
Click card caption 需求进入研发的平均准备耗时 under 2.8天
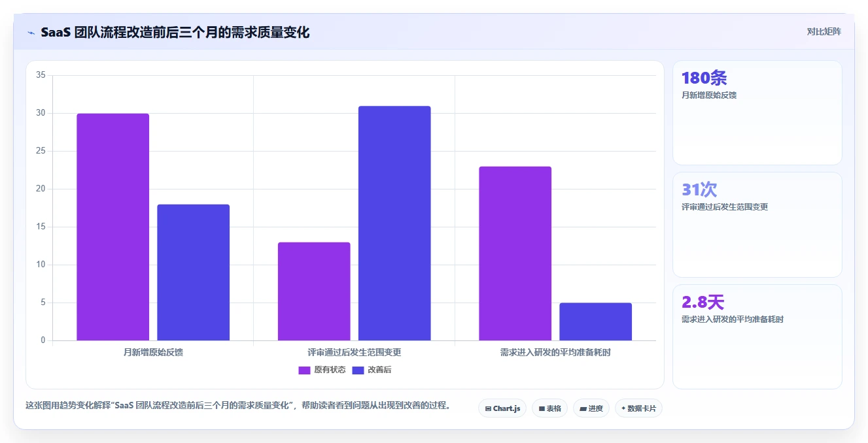pos(733,319)
